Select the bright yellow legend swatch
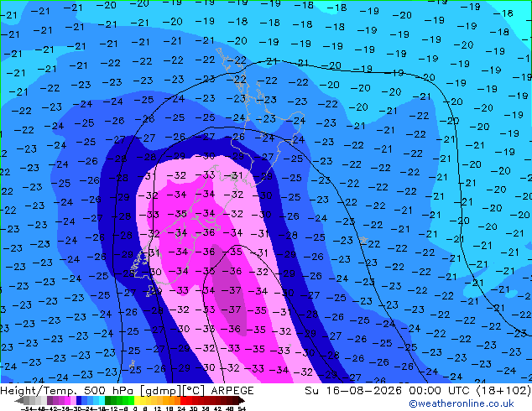 [x=137, y=400]
